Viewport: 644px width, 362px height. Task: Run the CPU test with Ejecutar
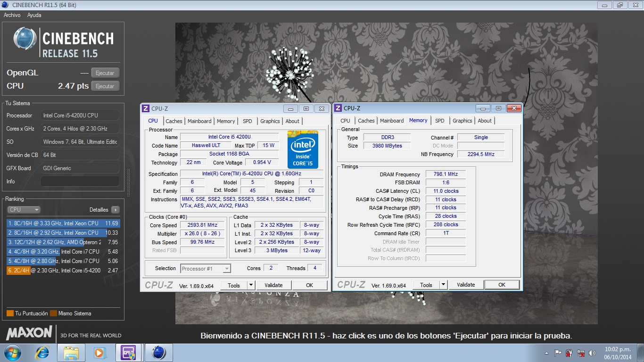(105, 86)
